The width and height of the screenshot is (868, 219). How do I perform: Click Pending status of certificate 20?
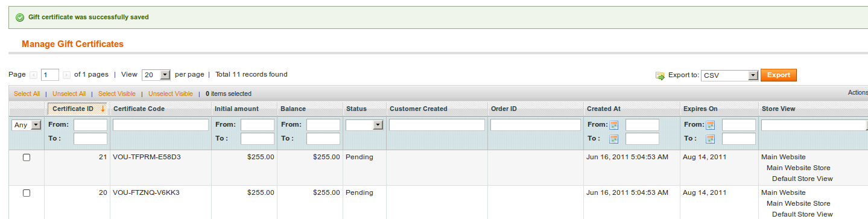pos(360,192)
